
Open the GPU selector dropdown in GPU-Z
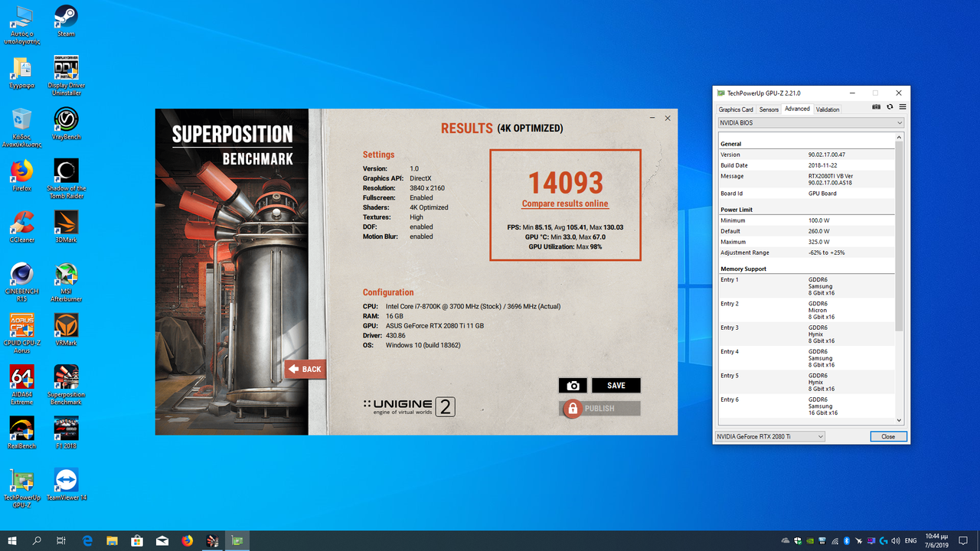pos(769,436)
